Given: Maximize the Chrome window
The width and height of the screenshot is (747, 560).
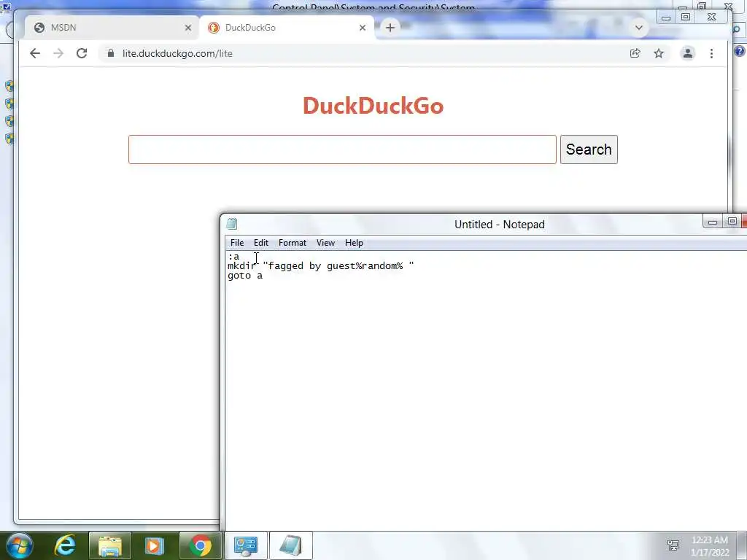Looking at the screenshot, I should 686,17.
